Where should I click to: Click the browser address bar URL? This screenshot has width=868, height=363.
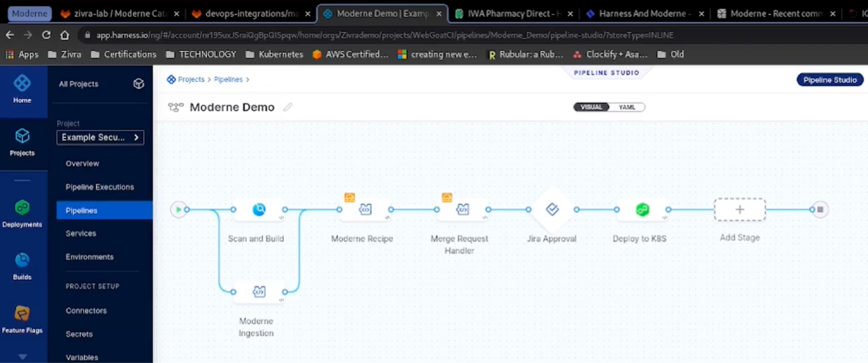(x=385, y=35)
